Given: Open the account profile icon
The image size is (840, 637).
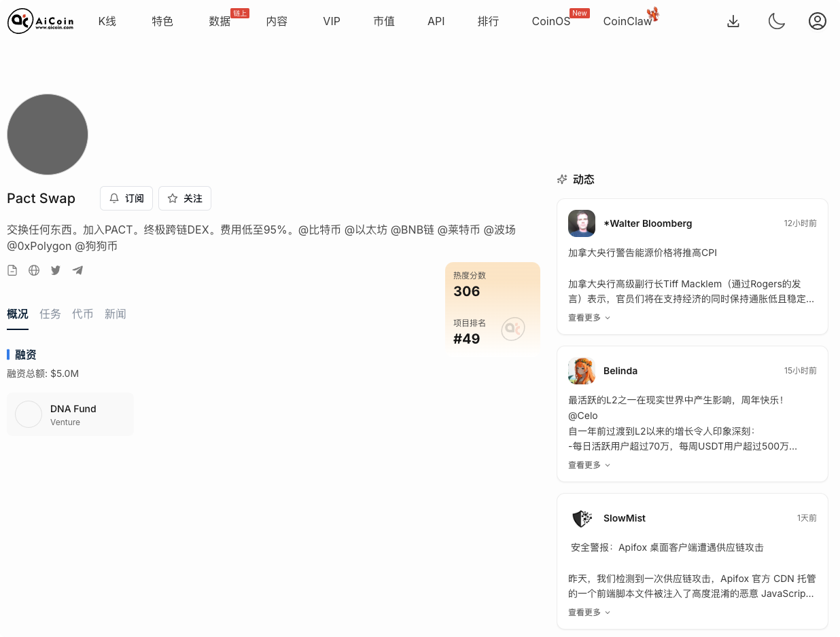Looking at the screenshot, I should point(818,21).
